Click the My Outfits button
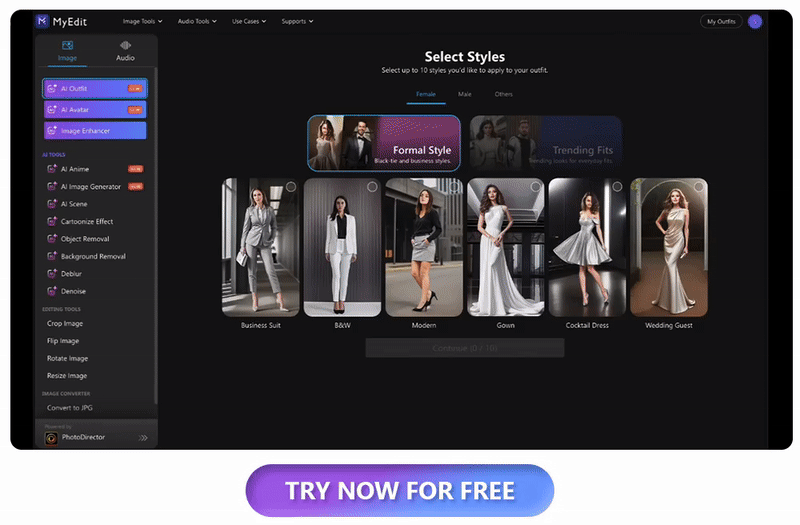 (721, 21)
